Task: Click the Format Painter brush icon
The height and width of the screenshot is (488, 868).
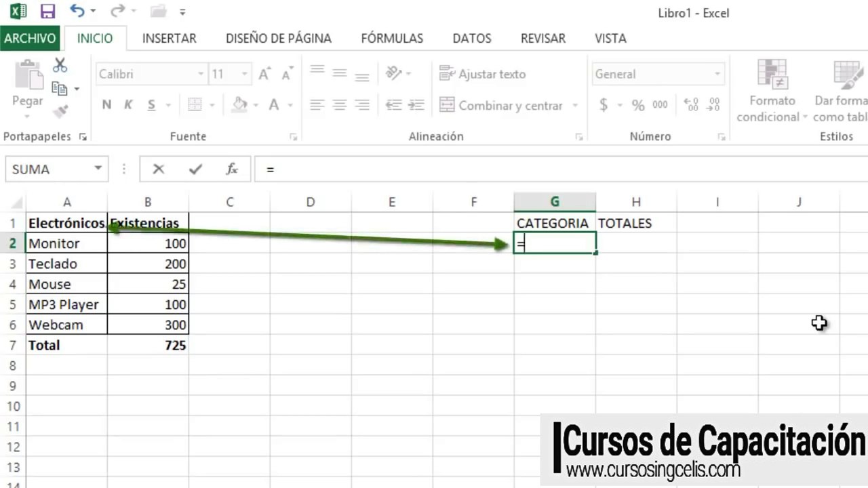Action: 60,110
